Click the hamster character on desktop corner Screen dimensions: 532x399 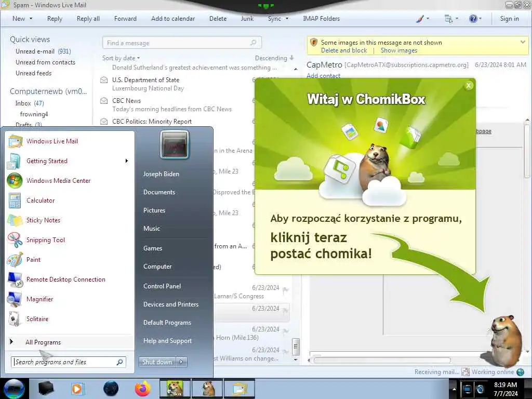(x=505, y=341)
